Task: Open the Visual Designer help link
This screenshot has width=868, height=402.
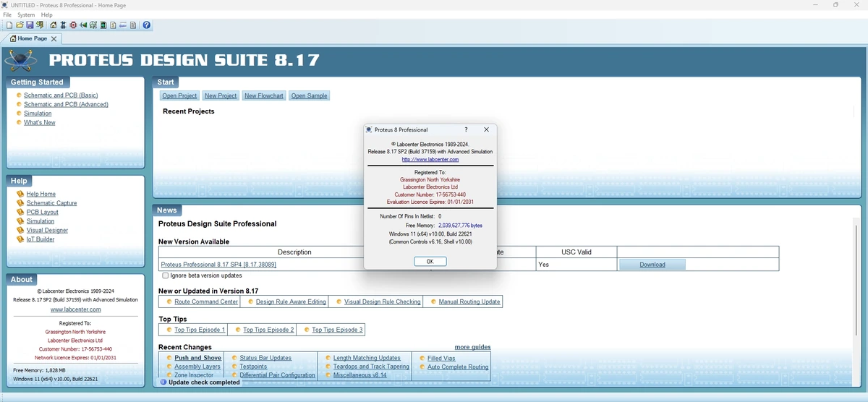Action: (47, 230)
